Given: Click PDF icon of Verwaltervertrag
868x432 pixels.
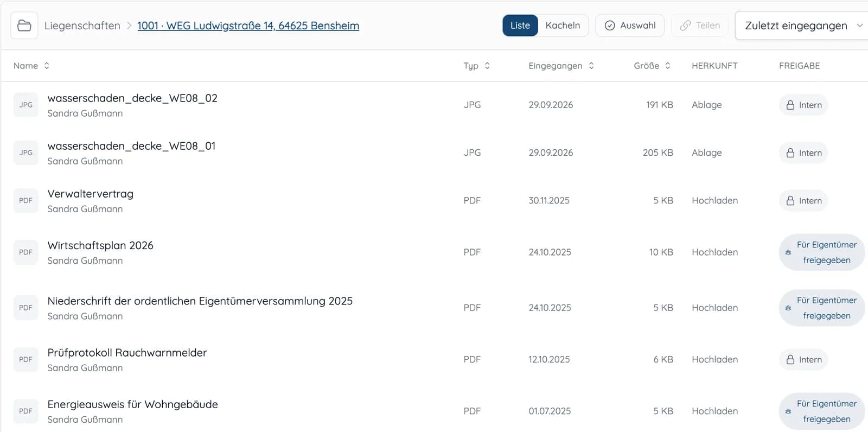Looking at the screenshot, I should (x=26, y=200).
